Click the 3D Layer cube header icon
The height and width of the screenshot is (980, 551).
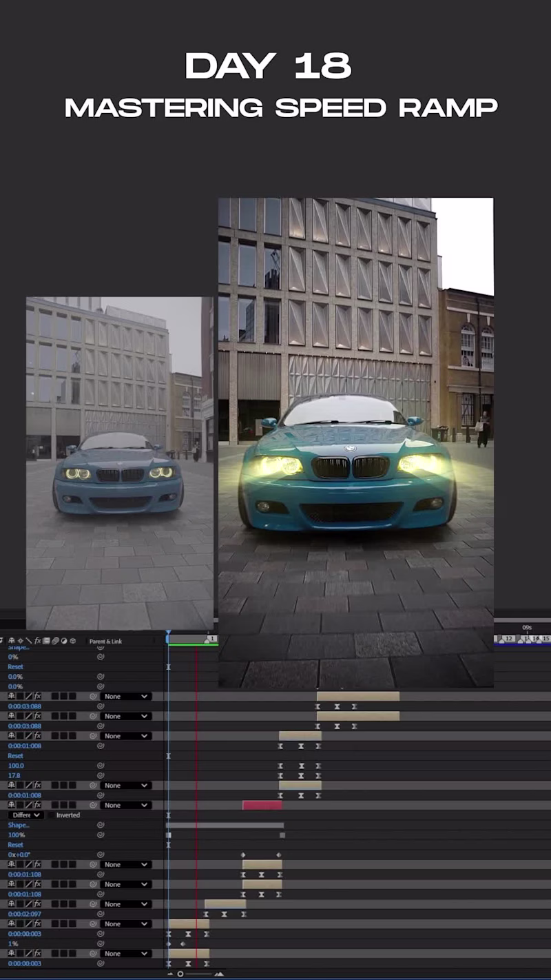(72, 641)
